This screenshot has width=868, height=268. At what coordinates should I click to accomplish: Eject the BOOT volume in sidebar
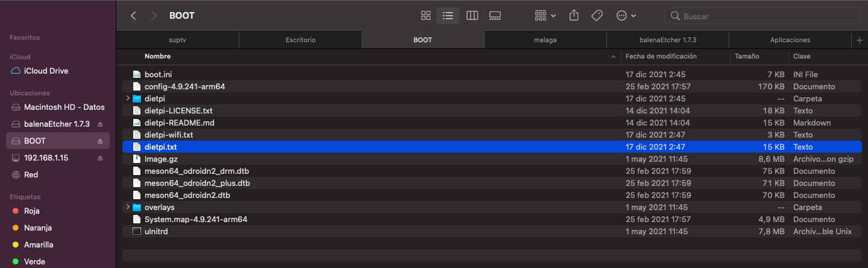100,141
